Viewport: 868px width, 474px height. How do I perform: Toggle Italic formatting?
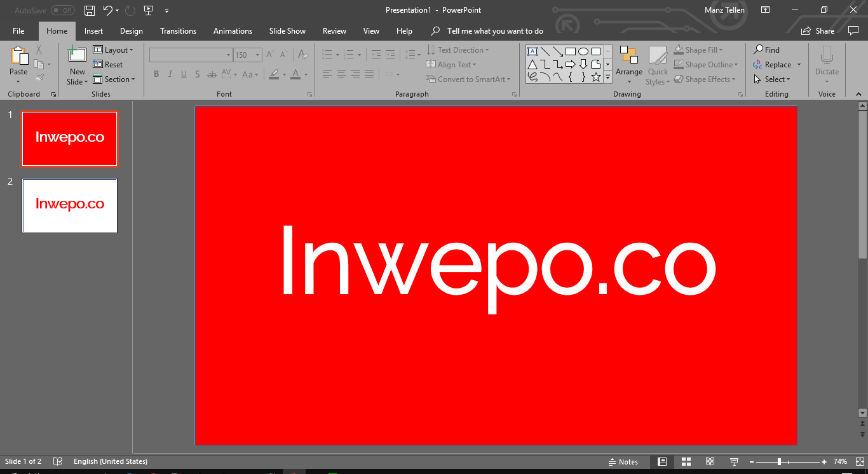click(x=170, y=74)
